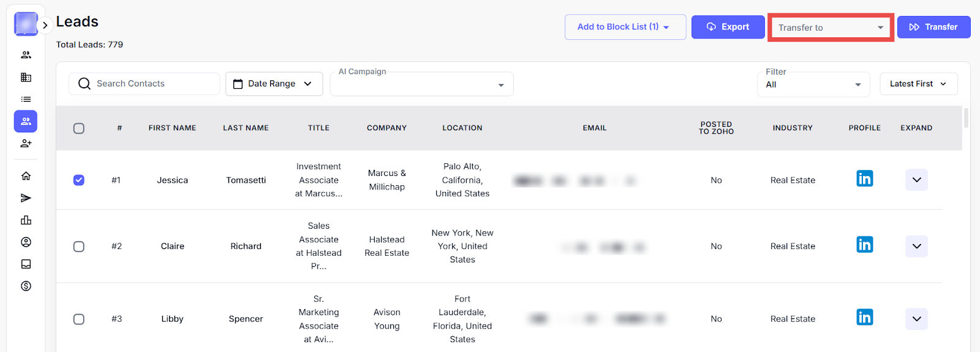Screen dimensions: 980x352
Task: Open the inbox tray icon in sidebar
Action: 26,264
